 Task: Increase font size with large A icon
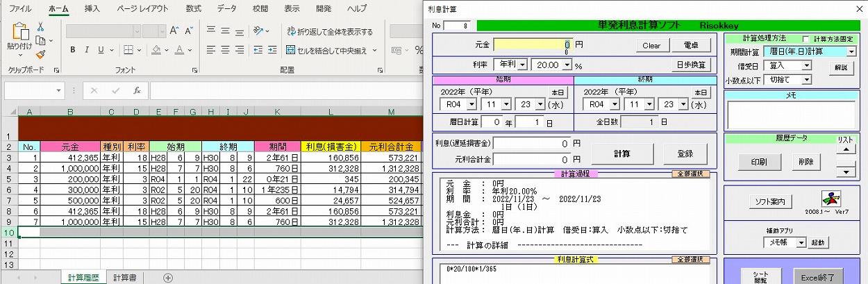point(174,31)
